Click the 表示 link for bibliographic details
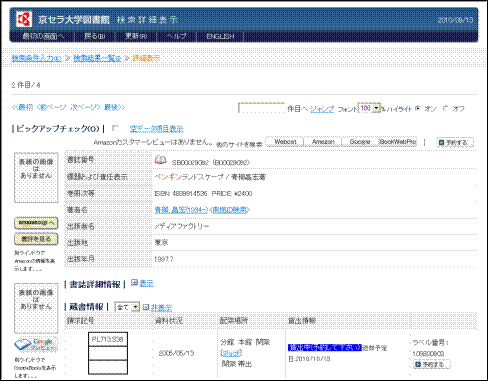This screenshot has width=488, height=381. 146,283
